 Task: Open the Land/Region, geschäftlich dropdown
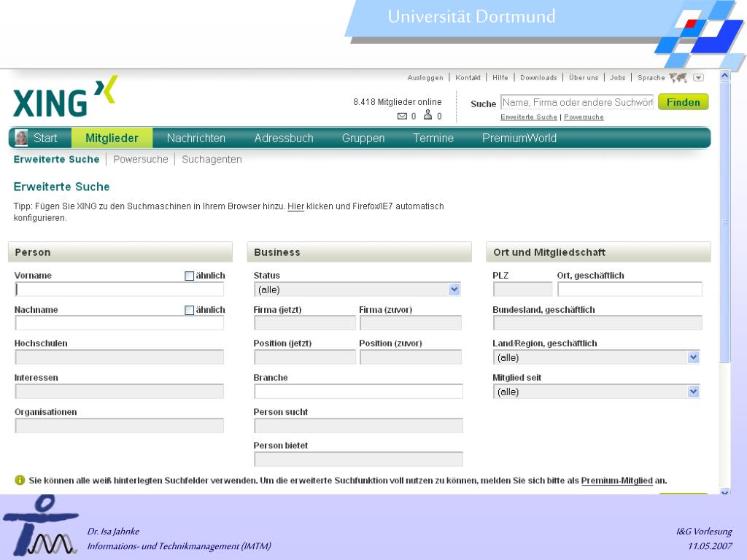(597, 357)
